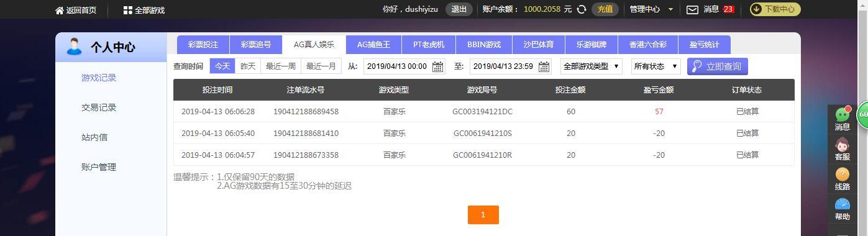Switch to the BBIN游戏 tab
This screenshot has width=868, height=236.
pyautogui.click(x=484, y=45)
